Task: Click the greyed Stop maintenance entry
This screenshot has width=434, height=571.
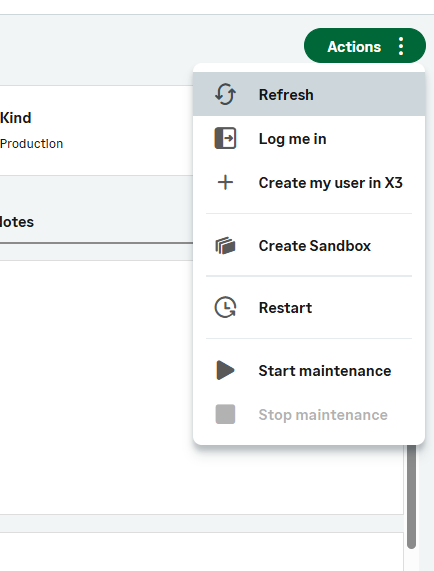Action: point(309,414)
